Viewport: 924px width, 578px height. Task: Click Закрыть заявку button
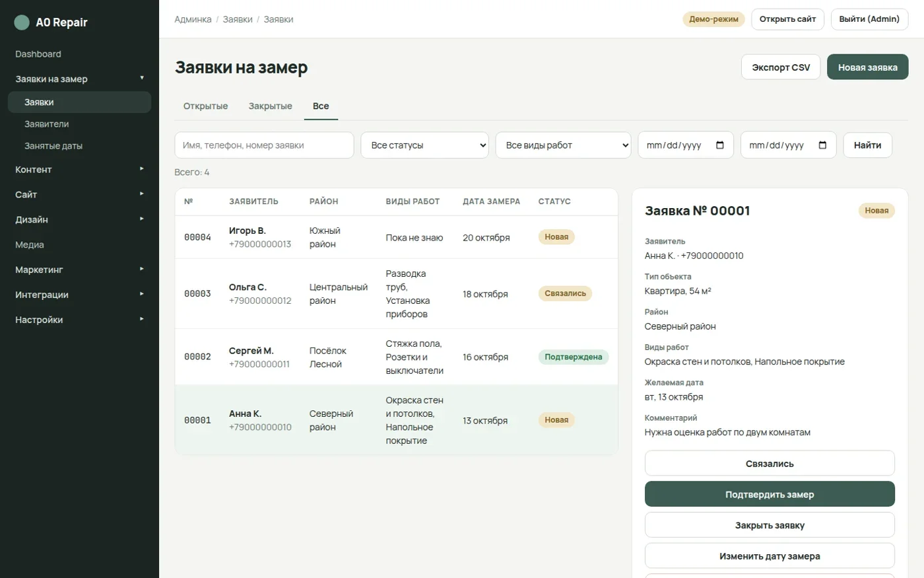tap(770, 526)
